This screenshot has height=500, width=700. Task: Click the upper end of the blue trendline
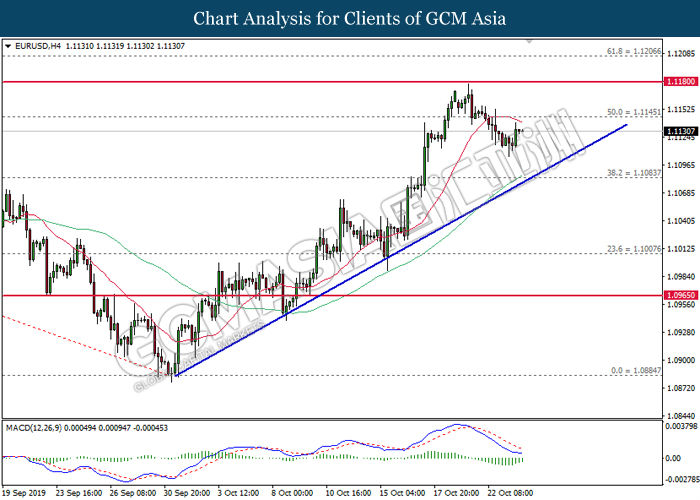(627, 125)
